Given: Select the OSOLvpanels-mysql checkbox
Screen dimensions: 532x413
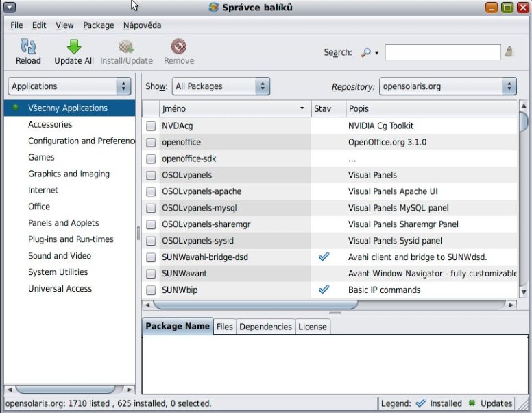Looking at the screenshot, I should [x=151, y=208].
